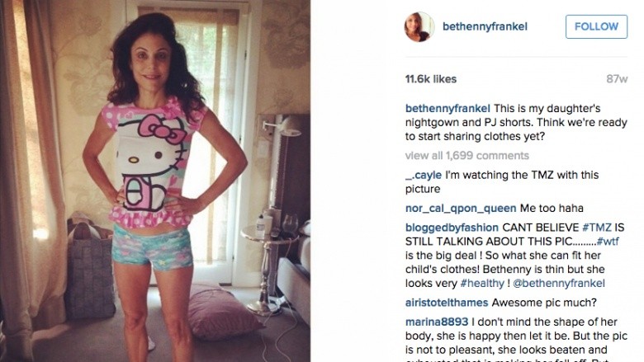The width and height of the screenshot is (644, 362).
Task: Click the #TMZ hashtag
Action: [x=597, y=228]
